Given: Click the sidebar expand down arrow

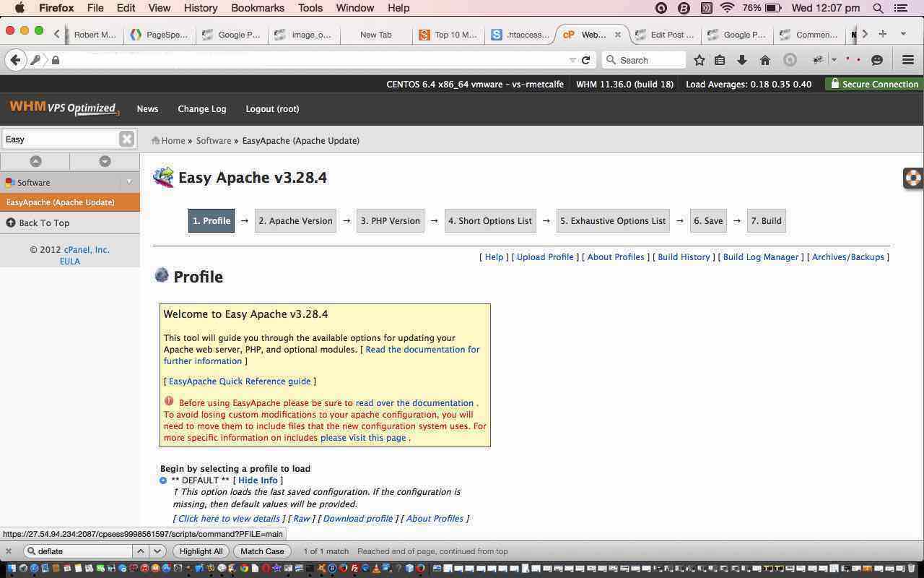Looking at the screenshot, I should coord(105,161).
